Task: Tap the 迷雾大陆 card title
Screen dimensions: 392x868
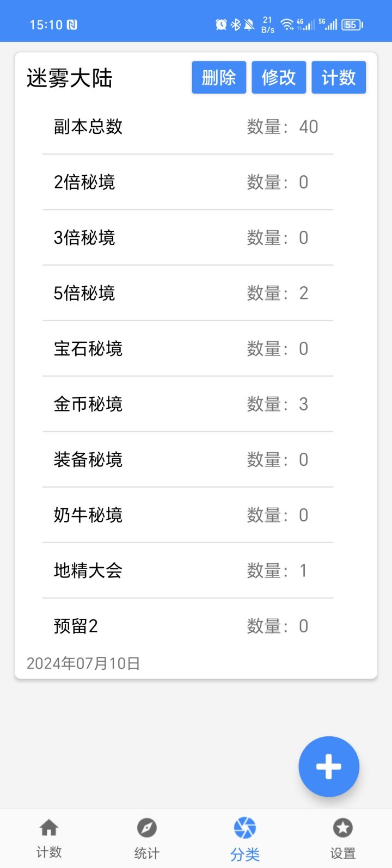Action: [x=70, y=78]
